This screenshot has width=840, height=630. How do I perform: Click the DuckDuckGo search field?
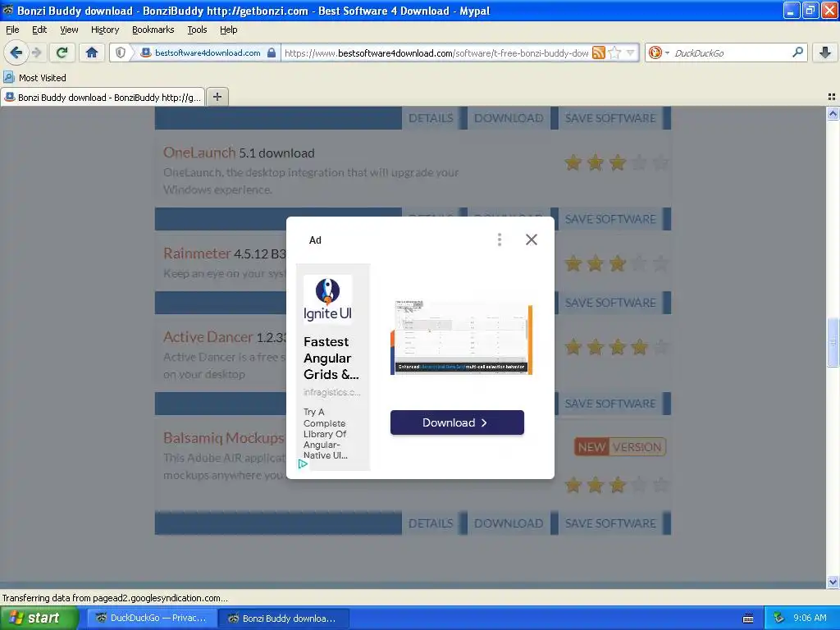click(x=731, y=52)
